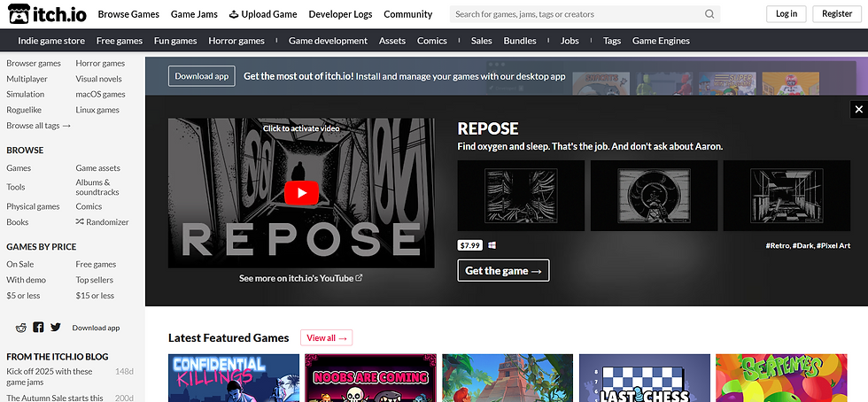The width and height of the screenshot is (868, 402).
Task: Select Horror games in nav bar
Action: [236, 41]
